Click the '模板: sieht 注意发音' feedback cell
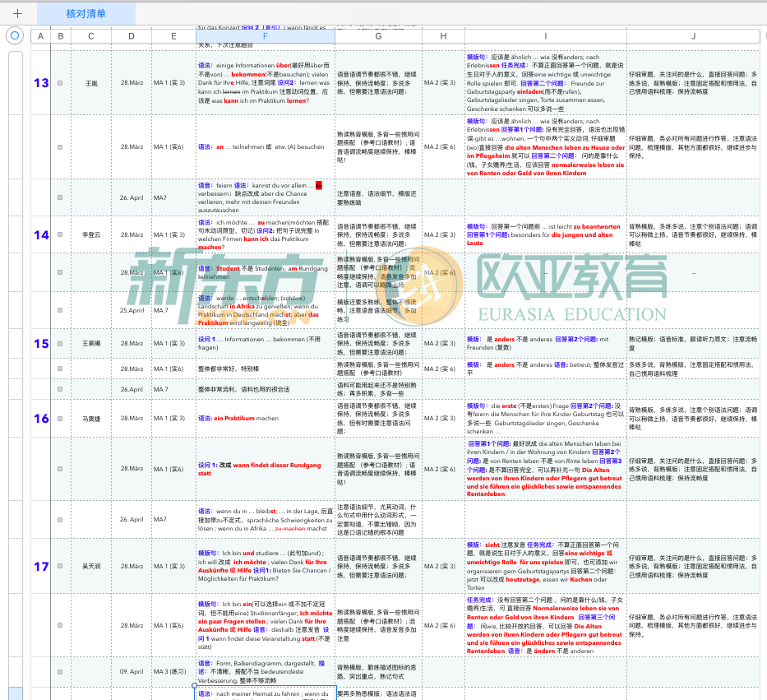Viewport: 767px width, 700px height. pyautogui.click(x=545, y=566)
